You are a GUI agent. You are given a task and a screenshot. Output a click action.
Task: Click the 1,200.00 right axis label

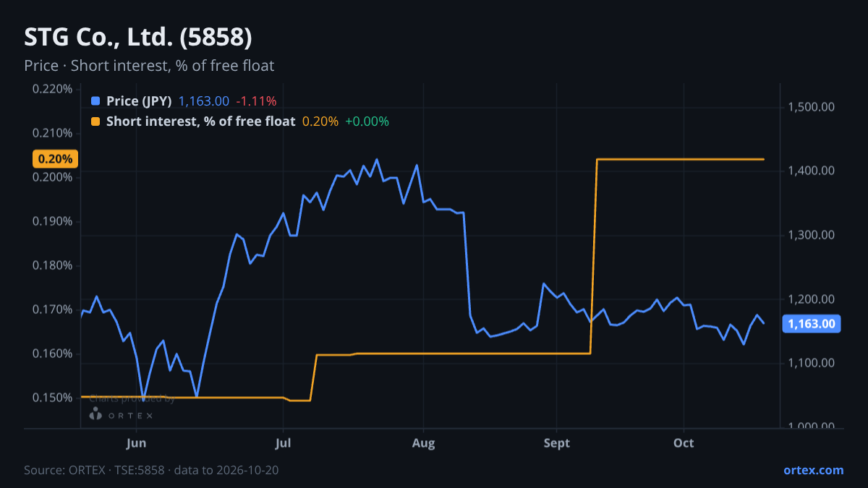pos(810,299)
